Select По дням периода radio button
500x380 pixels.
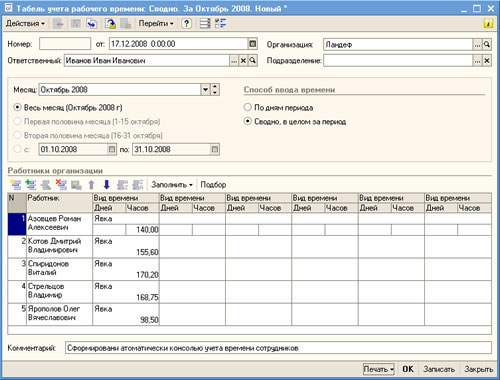tap(247, 107)
